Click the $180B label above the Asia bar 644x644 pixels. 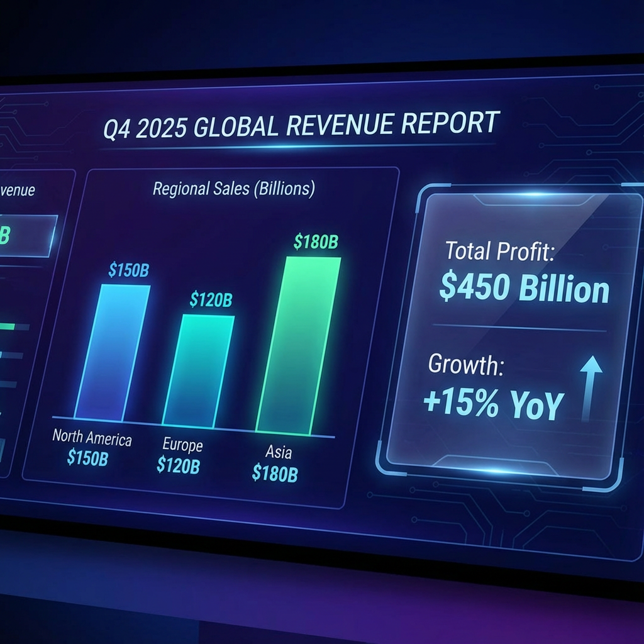click(x=316, y=242)
